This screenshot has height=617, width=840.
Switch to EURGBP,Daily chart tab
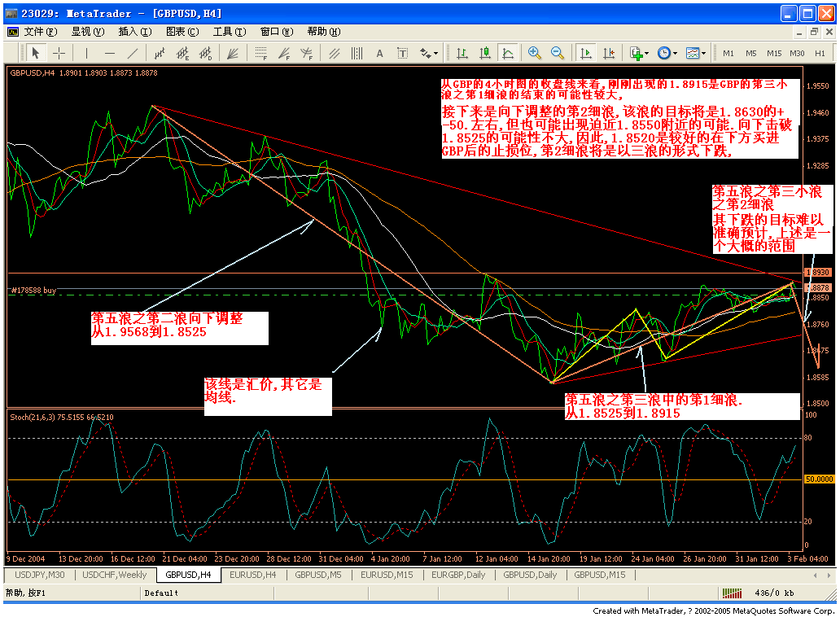[x=458, y=575]
